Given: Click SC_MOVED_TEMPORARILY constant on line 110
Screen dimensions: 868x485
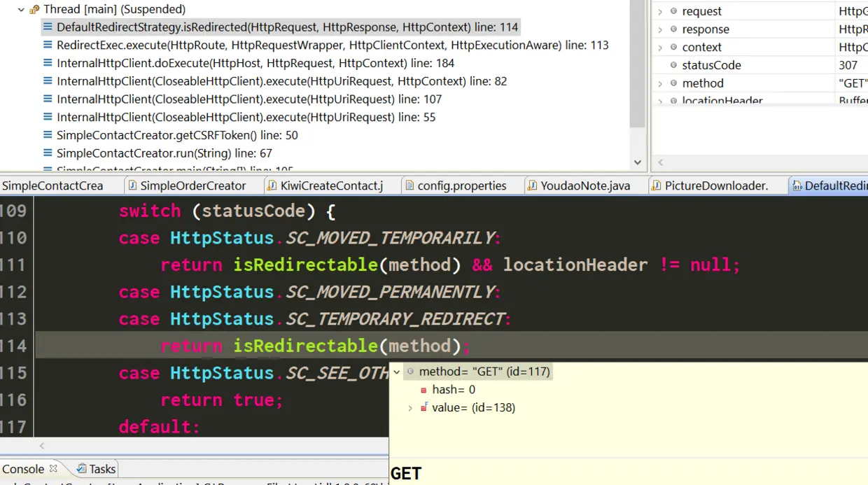Looking at the screenshot, I should point(389,238).
